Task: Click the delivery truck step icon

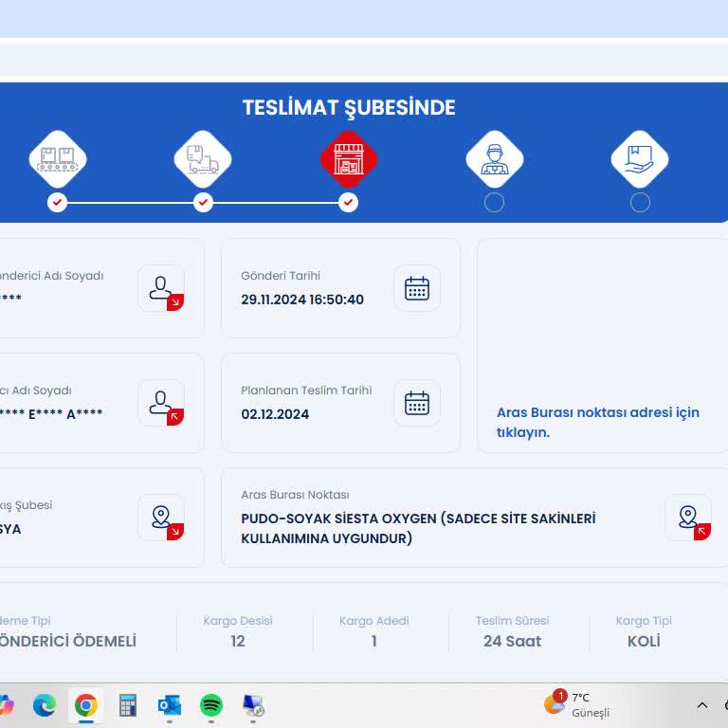Action: click(x=203, y=159)
